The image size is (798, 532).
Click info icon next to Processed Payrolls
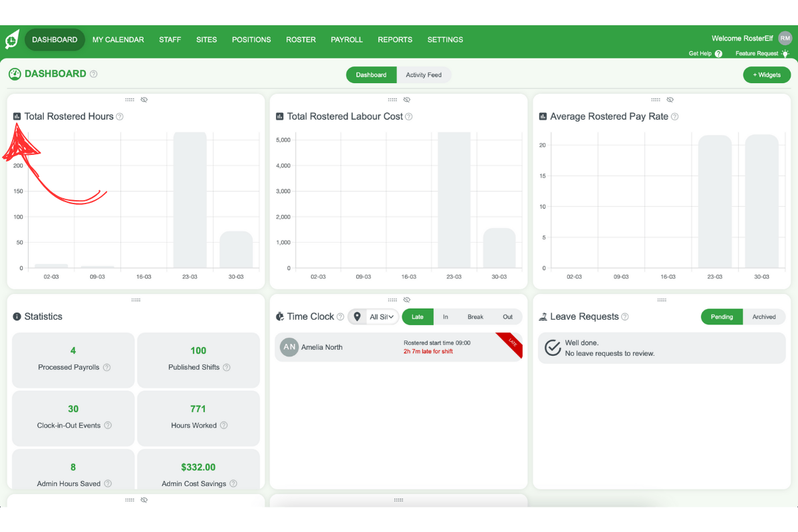[x=107, y=367]
